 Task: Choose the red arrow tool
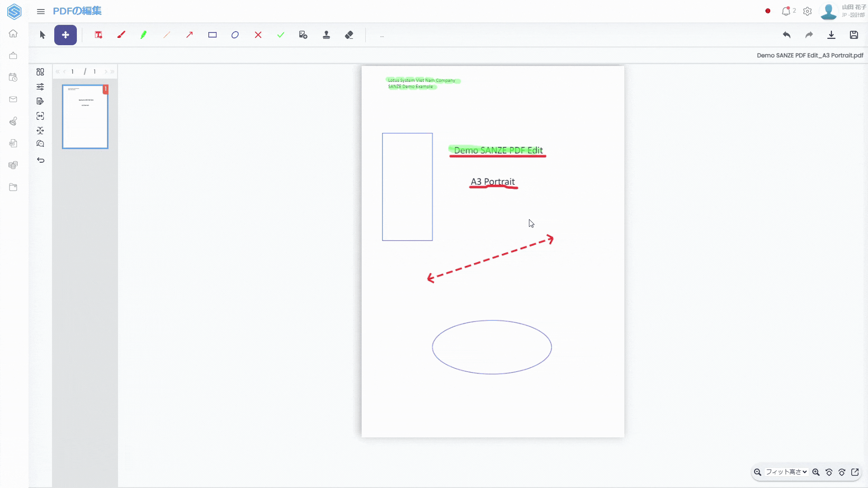tap(189, 35)
